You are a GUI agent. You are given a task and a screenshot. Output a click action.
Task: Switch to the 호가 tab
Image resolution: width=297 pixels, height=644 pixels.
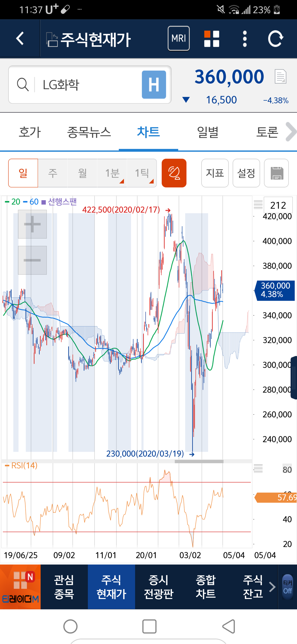click(30, 132)
